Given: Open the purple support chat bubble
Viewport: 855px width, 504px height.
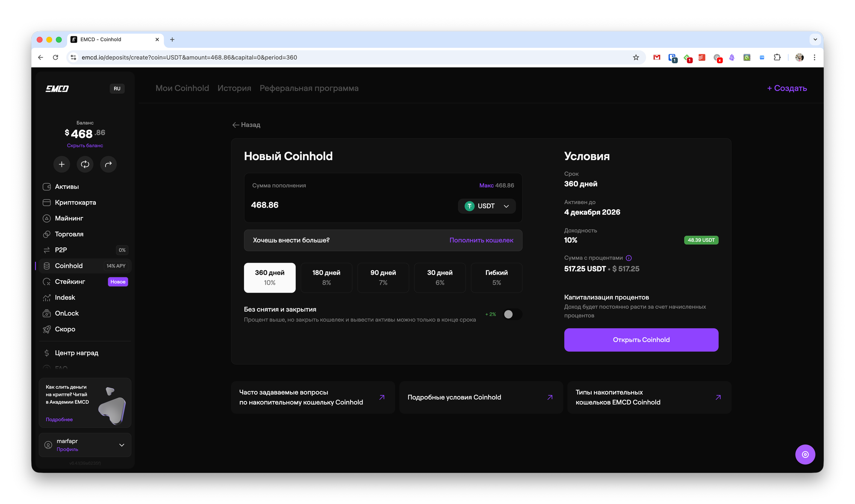Looking at the screenshot, I should 805,454.
